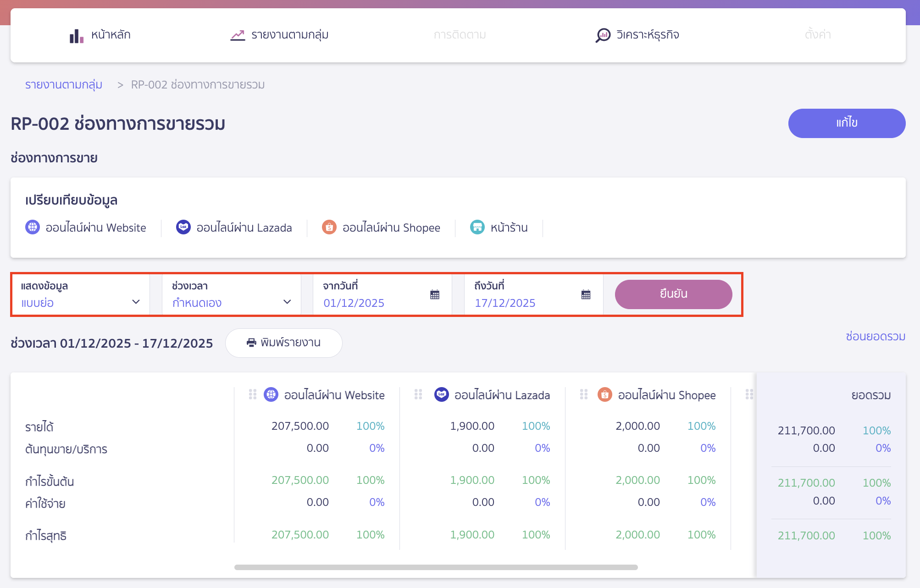Click the แก้ไข edit button

click(846, 123)
